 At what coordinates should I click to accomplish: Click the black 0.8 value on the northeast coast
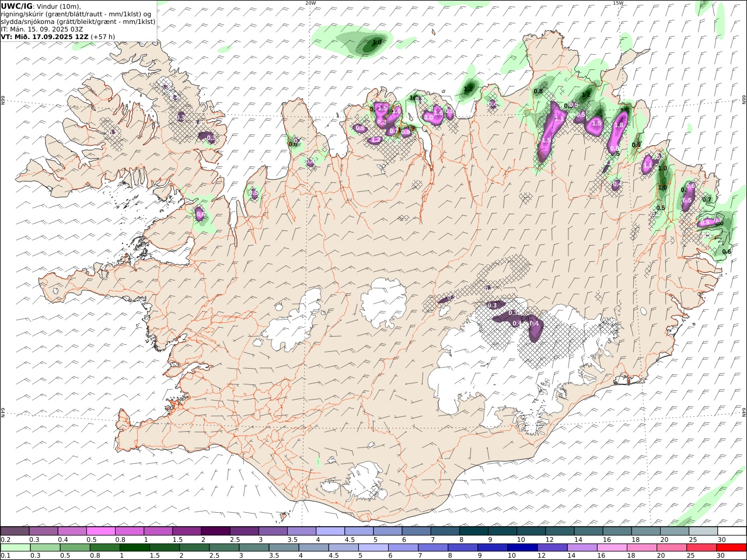538,91
